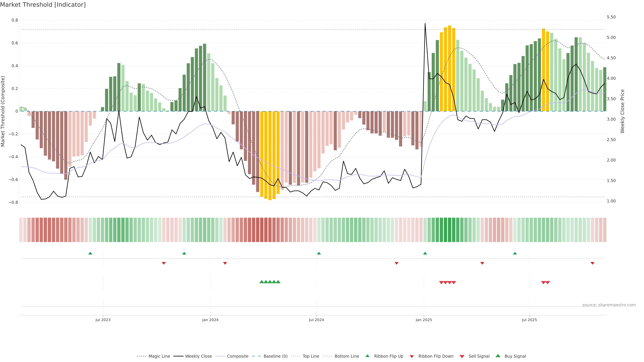Click the Jul 2025 x-axis label

529,320
